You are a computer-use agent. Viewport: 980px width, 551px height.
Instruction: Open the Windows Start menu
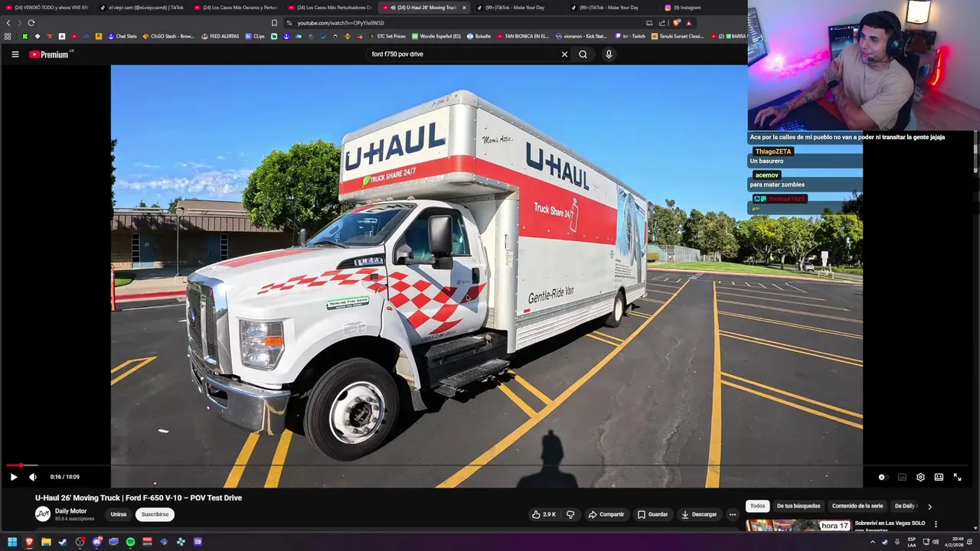point(12,542)
